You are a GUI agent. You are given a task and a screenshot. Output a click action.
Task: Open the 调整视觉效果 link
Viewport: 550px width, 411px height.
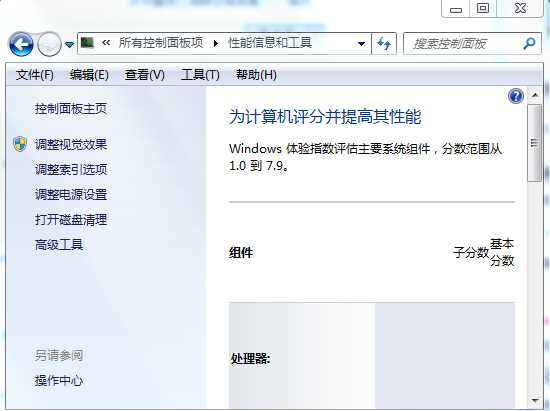[71, 144]
